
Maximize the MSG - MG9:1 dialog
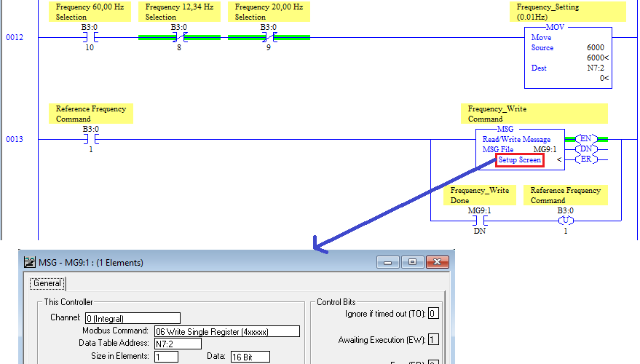(x=412, y=262)
